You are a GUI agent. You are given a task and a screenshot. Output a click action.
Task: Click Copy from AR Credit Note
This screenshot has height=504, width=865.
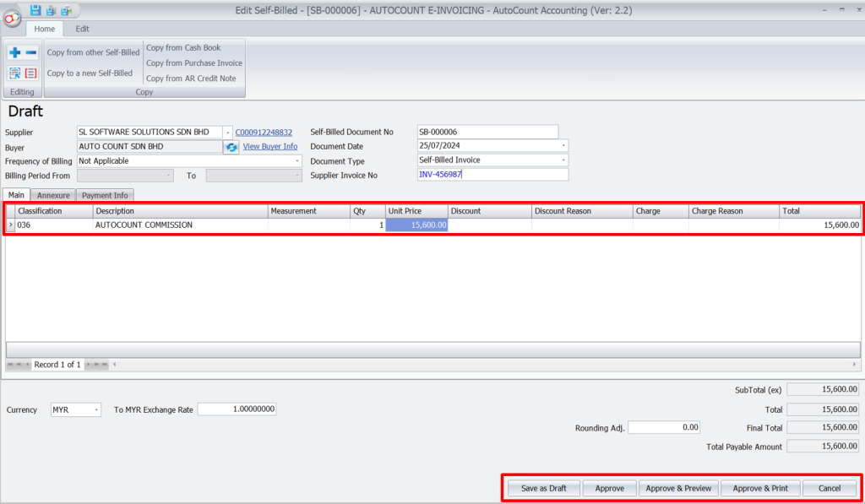191,79
